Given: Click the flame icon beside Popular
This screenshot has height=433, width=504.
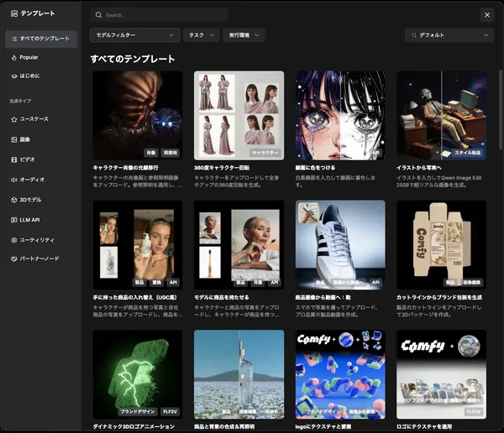Looking at the screenshot, I should tap(14, 57).
